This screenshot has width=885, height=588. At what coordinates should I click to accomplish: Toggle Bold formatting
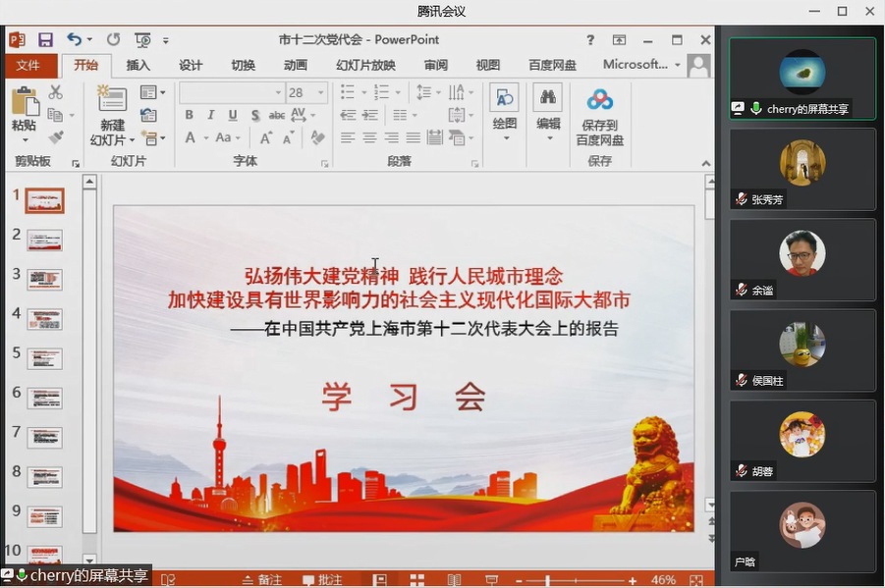pos(191,115)
